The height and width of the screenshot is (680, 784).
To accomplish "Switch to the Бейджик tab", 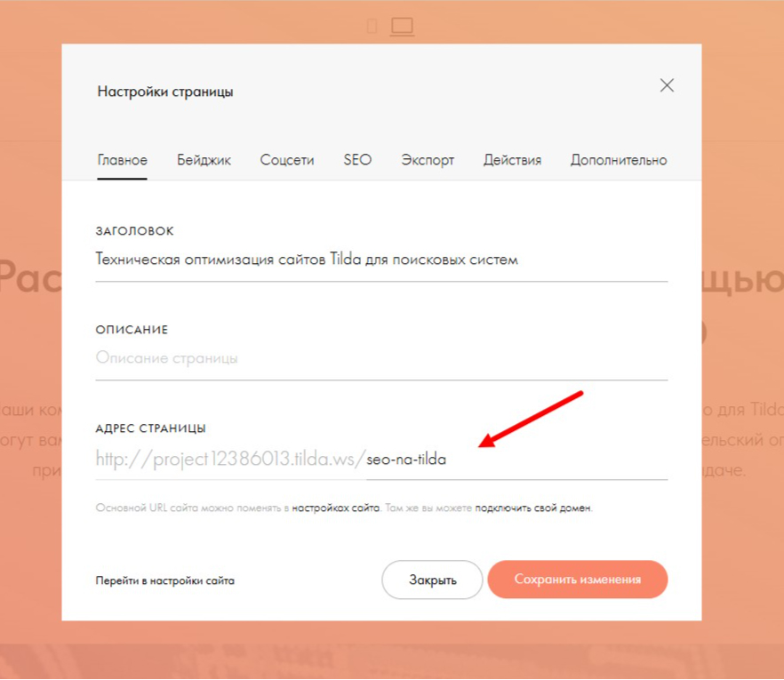I will [204, 160].
